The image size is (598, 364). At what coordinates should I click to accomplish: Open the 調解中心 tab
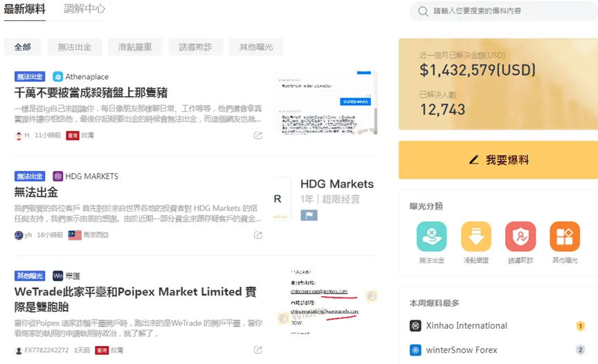click(x=84, y=9)
